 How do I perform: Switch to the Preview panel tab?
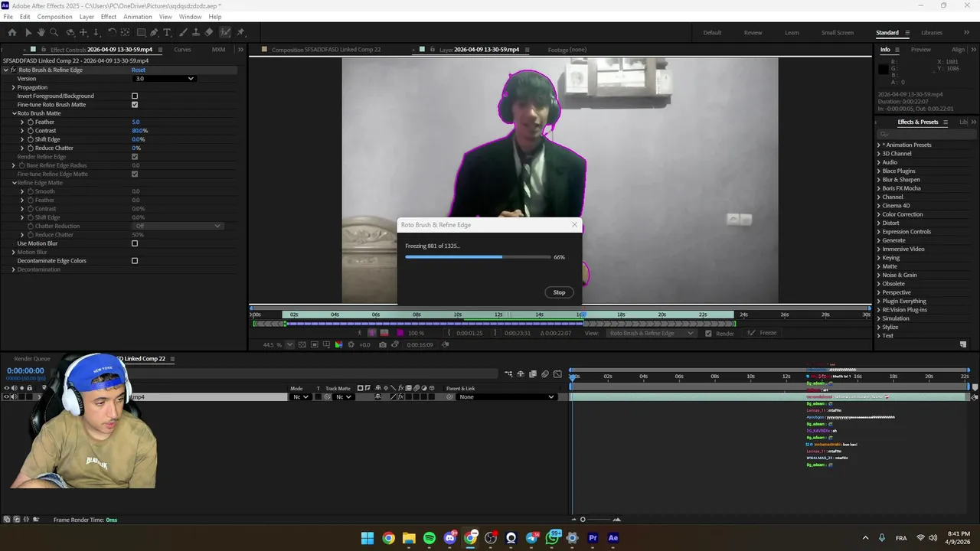[921, 50]
